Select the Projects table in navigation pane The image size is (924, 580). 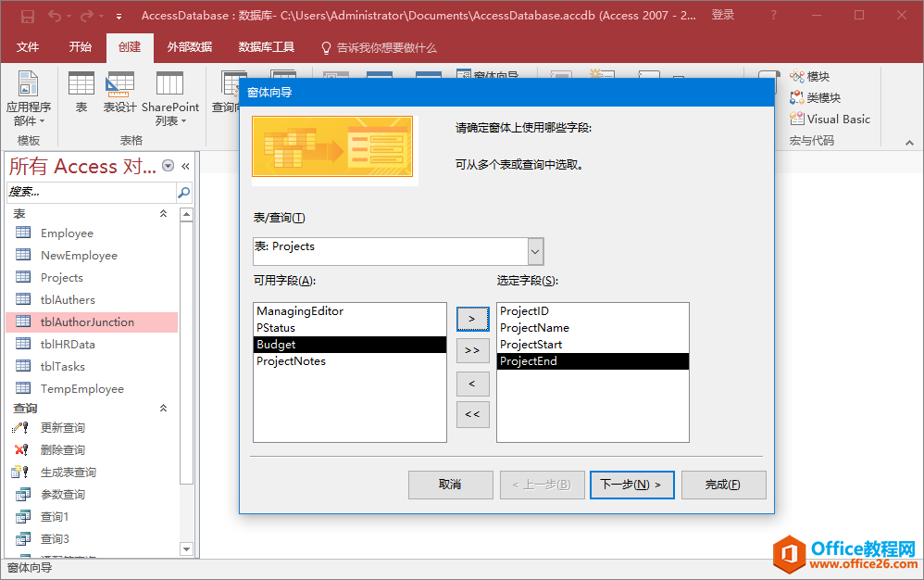pos(92,278)
